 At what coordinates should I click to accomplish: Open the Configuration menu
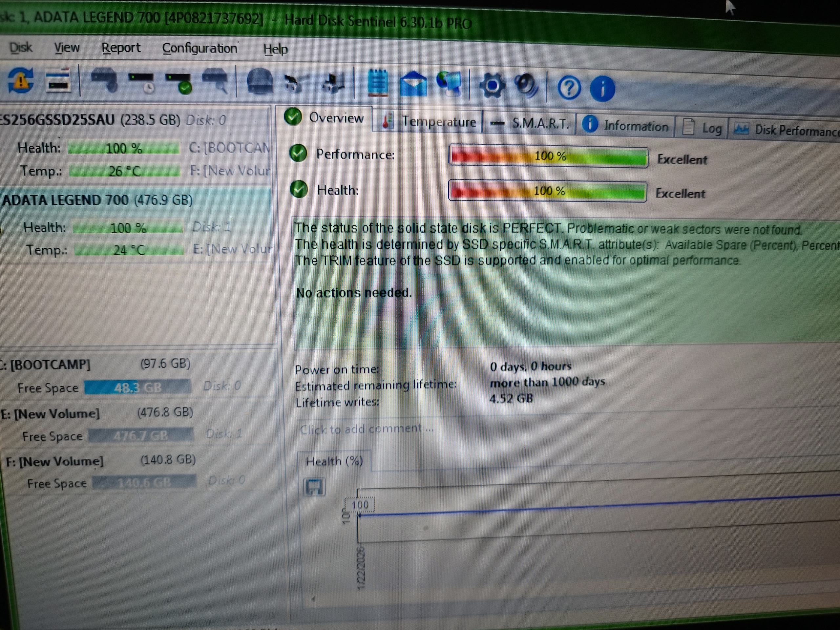[199, 49]
